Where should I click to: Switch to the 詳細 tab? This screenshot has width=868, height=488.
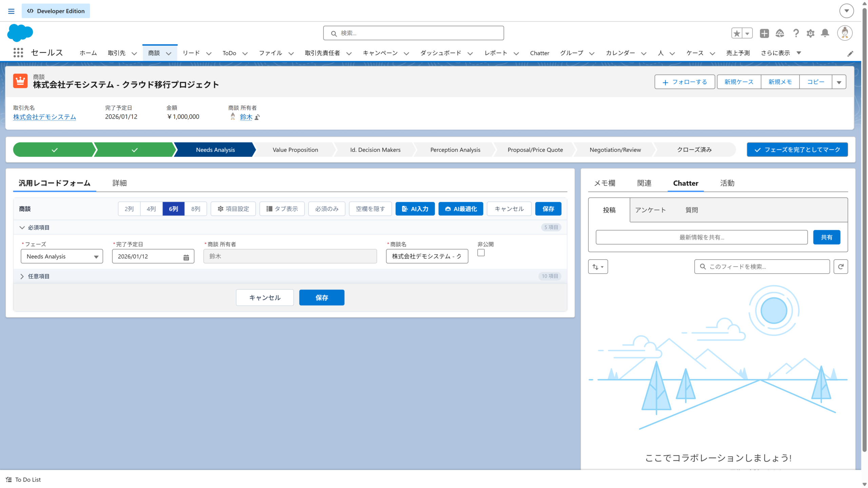click(119, 183)
